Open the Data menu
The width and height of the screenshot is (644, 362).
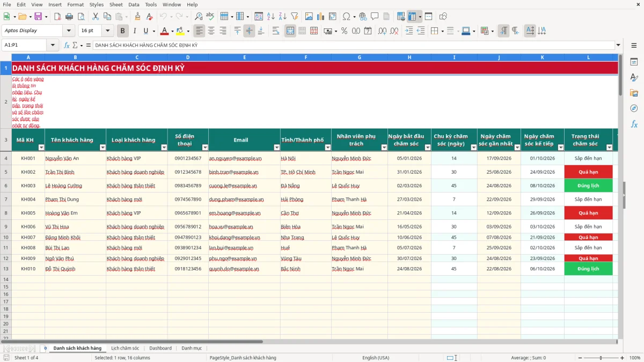134,4
